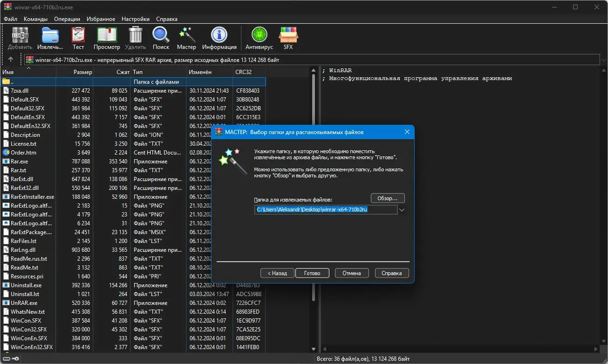Click the Извлечь (Extract) toolbar icon

point(50,35)
